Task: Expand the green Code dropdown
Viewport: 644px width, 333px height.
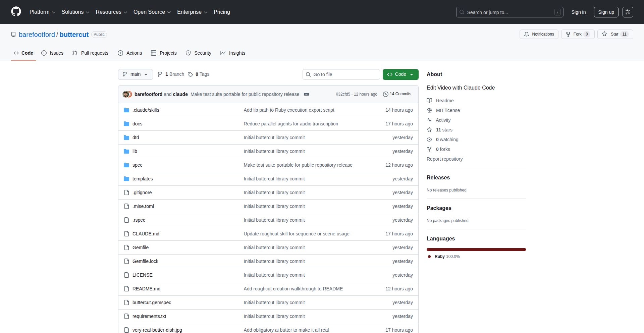Action: (400, 74)
